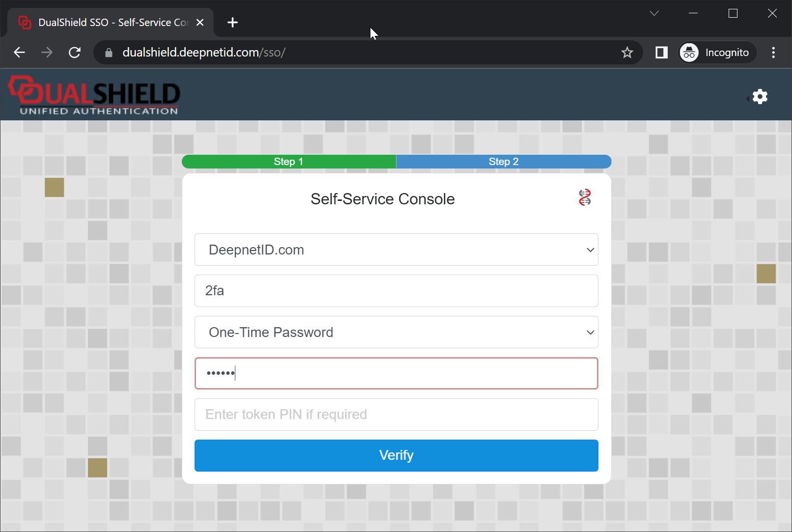This screenshot has height=532, width=792.
Task: Click the settings gear icon in header
Action: [760, 97]
